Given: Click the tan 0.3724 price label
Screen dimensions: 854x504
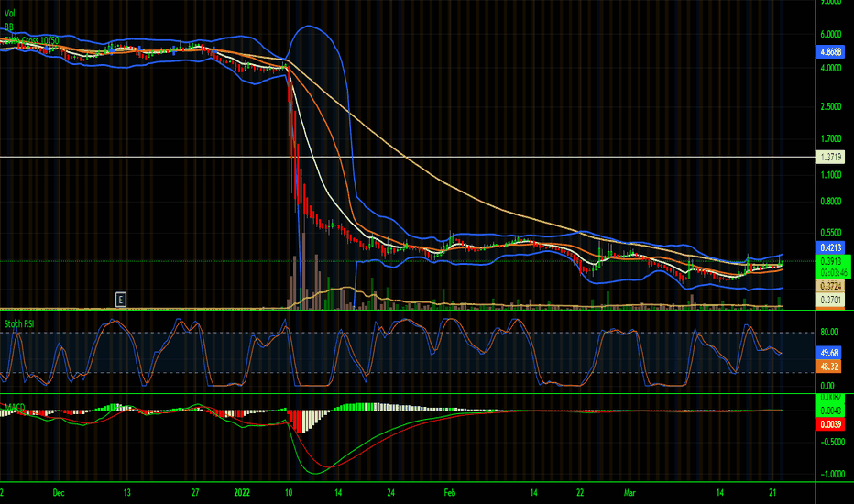Looking at the screenshot, I should (x=830, y=286).
